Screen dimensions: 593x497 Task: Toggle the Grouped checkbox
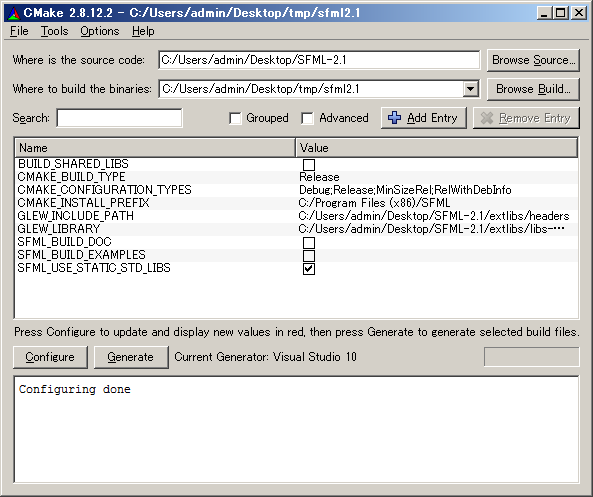pyautogui.click(x=235, y=118)
